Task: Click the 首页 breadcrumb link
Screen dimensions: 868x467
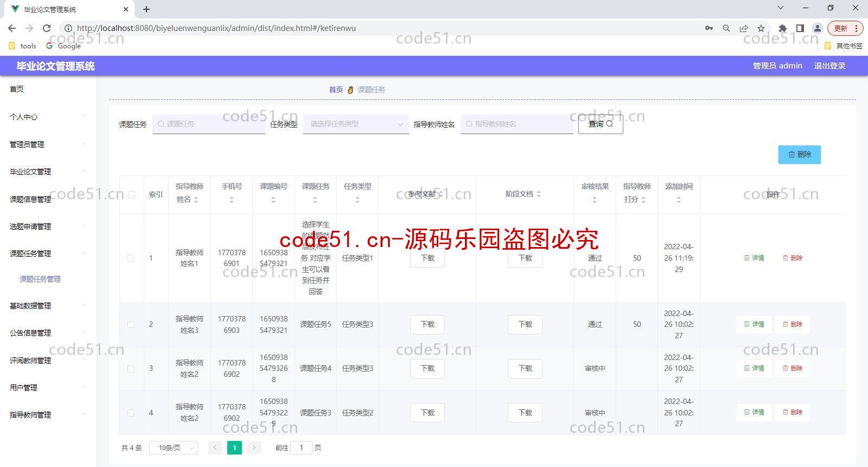Action: click(x=336, y=90)
